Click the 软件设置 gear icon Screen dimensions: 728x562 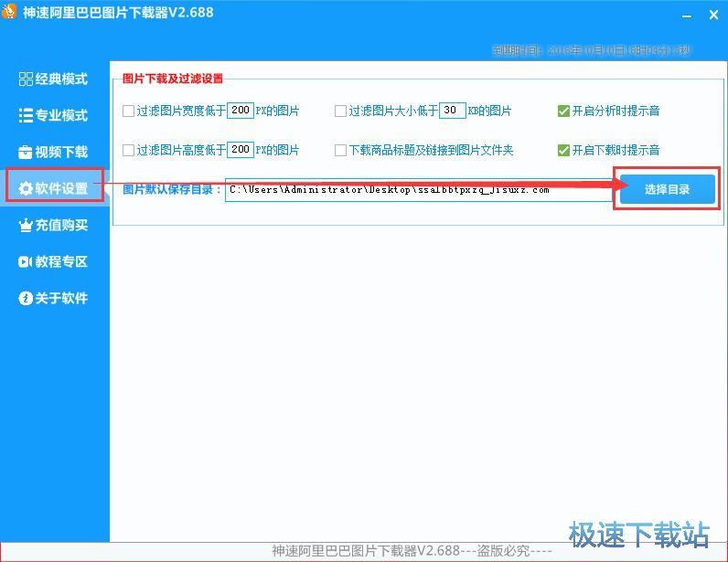pyautogui.click(x=26, y=188)
